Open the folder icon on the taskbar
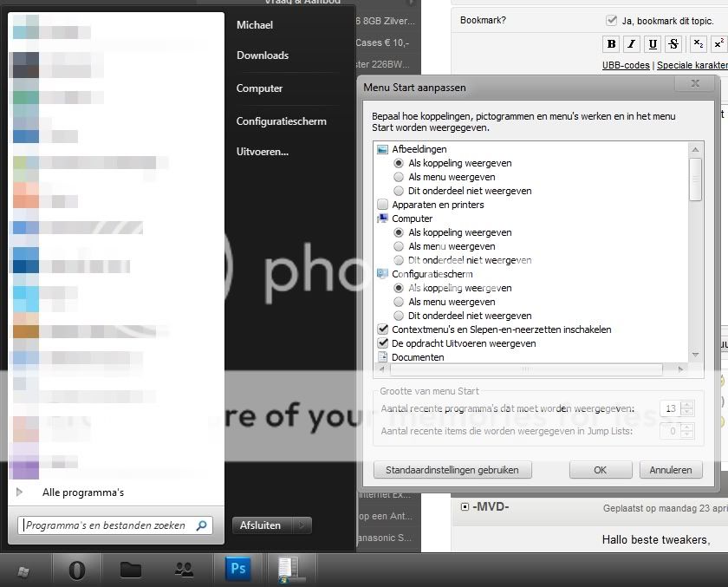Viewport: 728px width, 587px height. pos(131,570)
